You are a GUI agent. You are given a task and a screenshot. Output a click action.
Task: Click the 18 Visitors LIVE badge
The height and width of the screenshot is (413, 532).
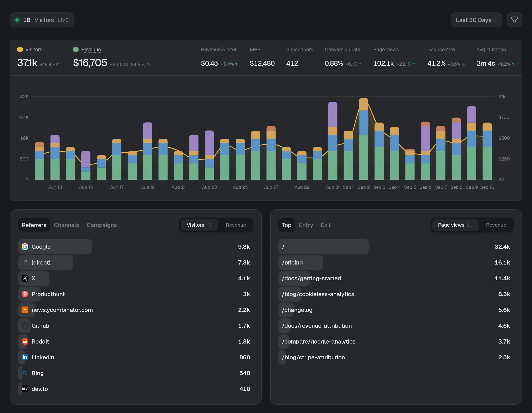pos(42,20)
